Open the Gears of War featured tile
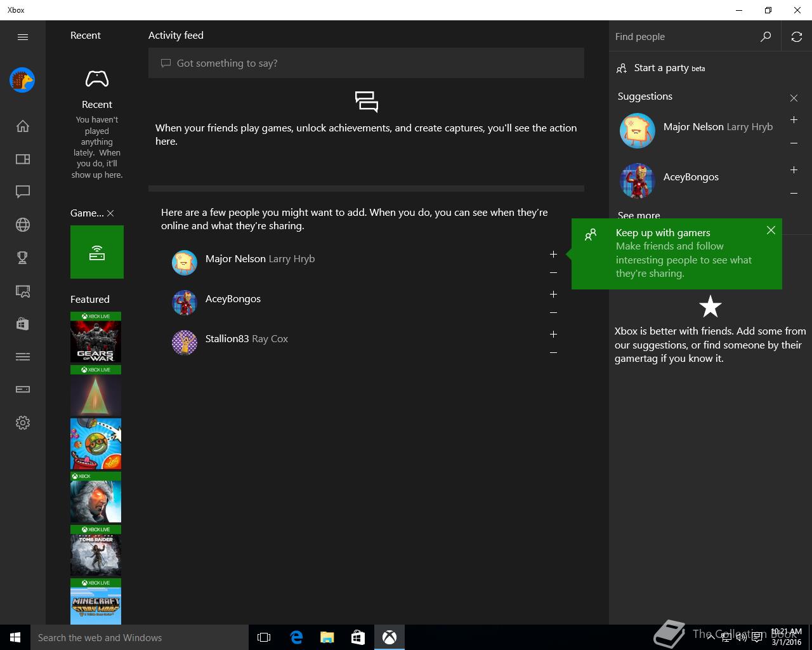 tap(96, 337)
